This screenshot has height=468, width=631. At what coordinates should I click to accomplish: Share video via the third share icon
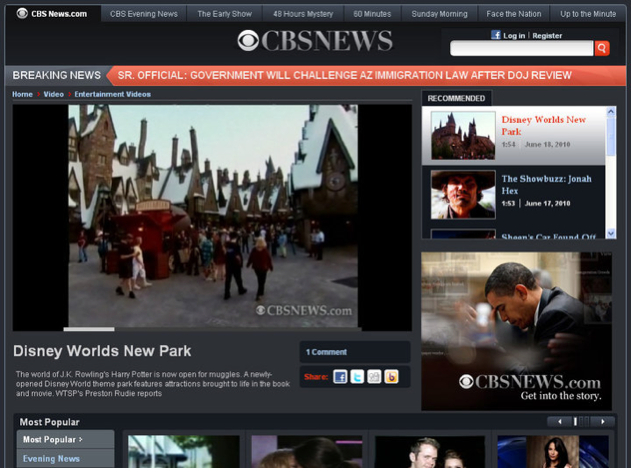374,377
